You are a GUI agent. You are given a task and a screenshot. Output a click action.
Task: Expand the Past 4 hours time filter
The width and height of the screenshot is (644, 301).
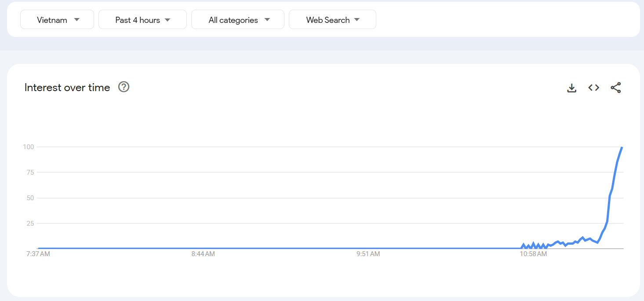[x=142, y=20]
